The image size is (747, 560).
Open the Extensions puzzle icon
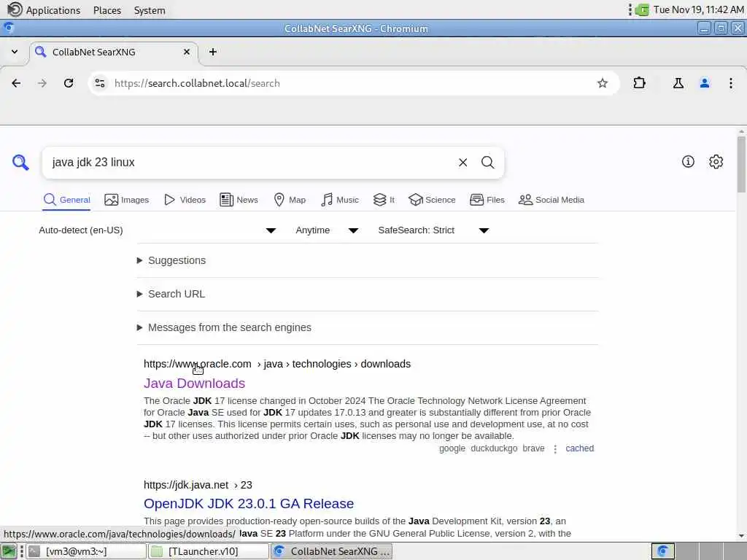[639, 83]
